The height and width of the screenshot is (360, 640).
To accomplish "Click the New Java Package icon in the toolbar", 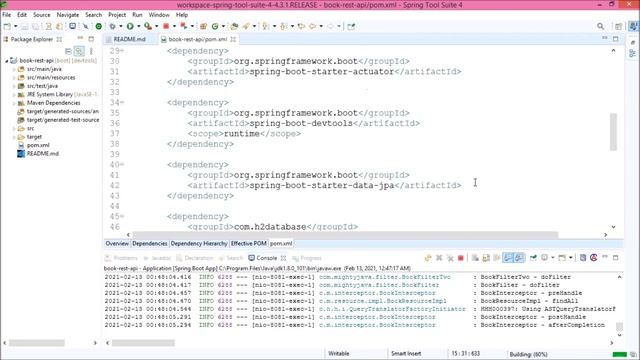I will [x=203, y=26].
